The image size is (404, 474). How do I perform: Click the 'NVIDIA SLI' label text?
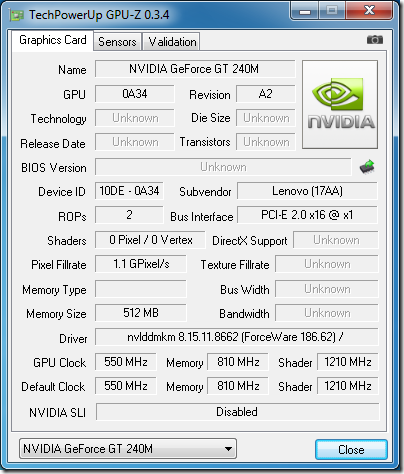57,413
